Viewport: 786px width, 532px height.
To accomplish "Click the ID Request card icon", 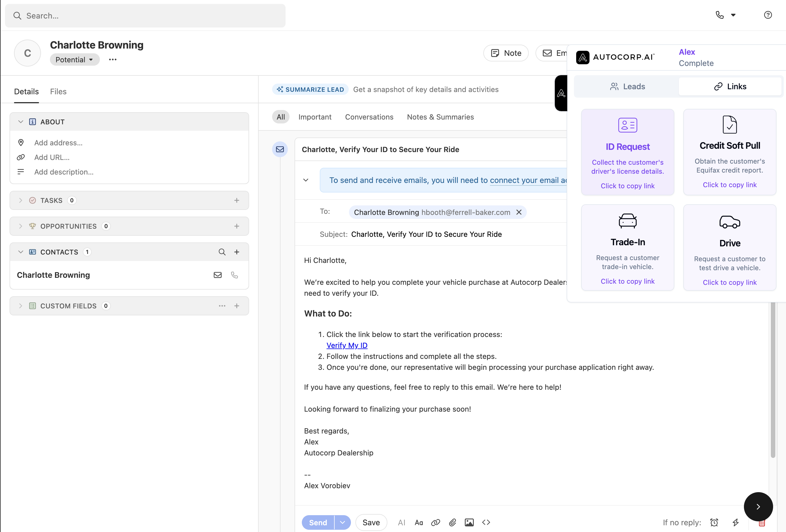I will point(628,125).
